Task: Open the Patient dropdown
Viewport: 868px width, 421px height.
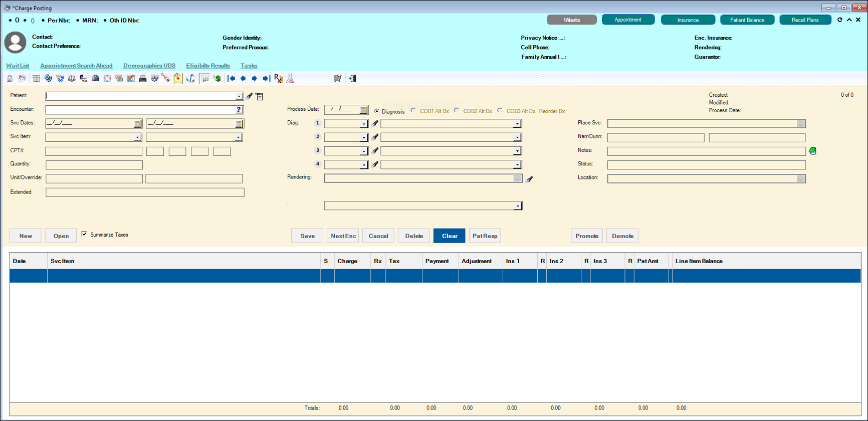Action: click(239, 96)
